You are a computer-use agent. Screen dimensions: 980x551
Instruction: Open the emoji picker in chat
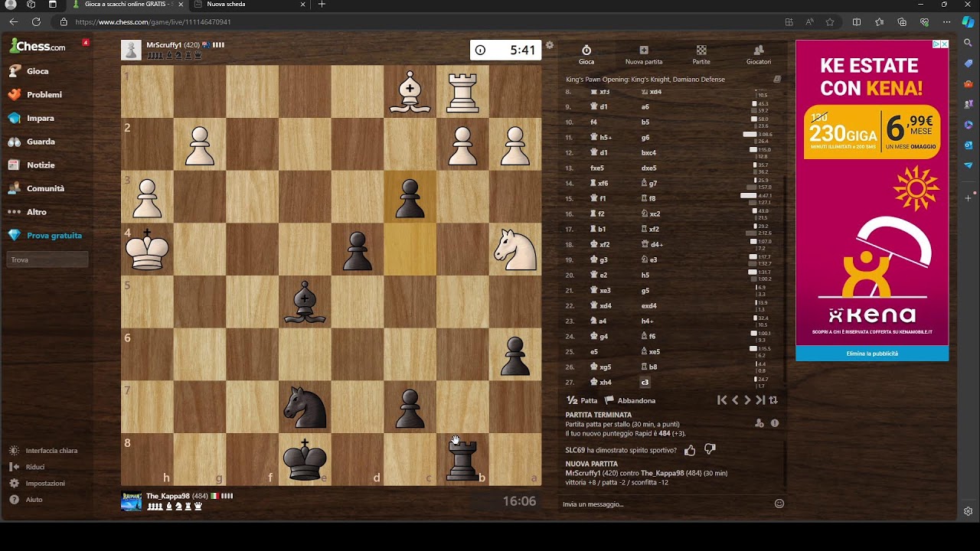tap(779, 504)
